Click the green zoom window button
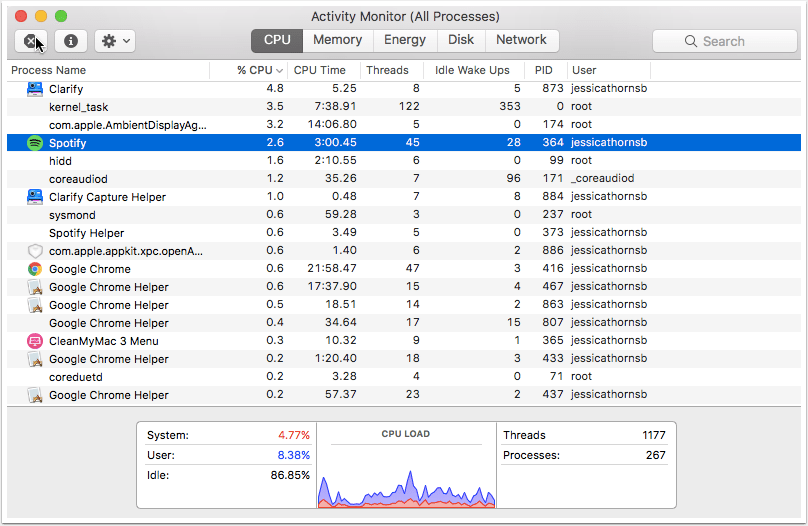 click(61, 16)
